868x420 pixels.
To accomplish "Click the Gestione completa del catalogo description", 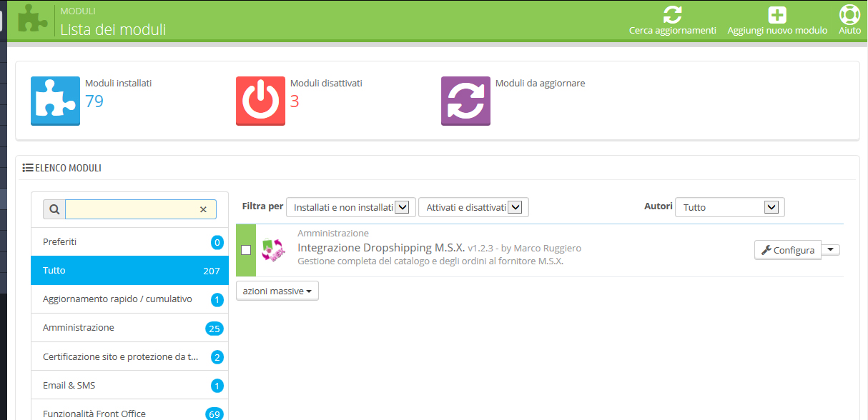I will pos(430,261).
